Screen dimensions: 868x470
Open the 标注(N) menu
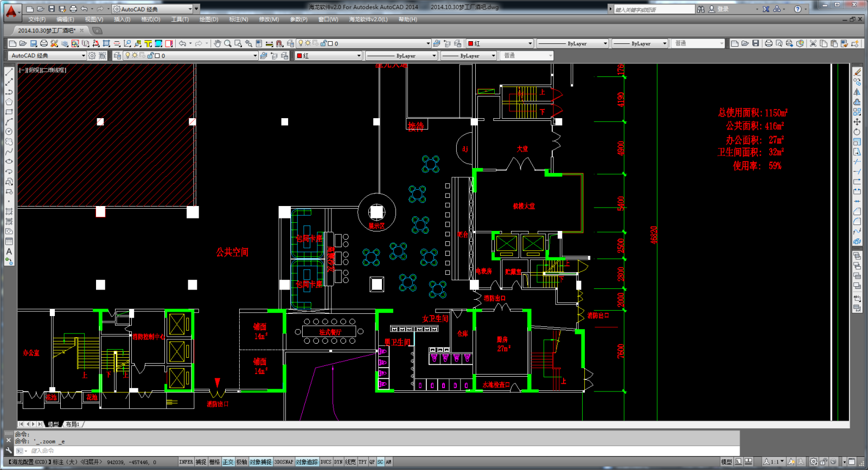239,19
